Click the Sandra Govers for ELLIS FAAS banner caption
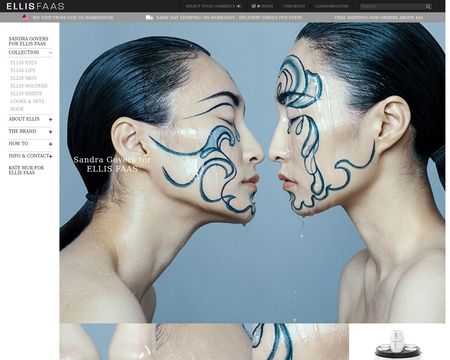Viewport: 450px width, 360px height. 112,164
